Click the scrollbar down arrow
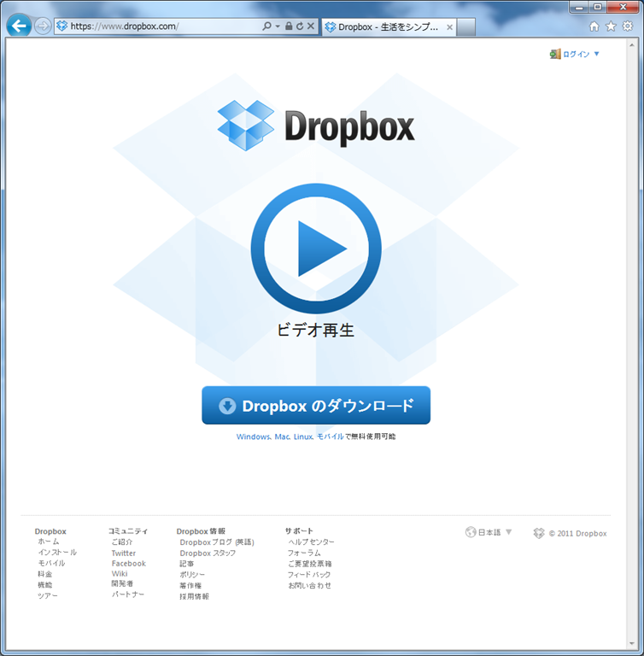 click(x=632, y=644)
